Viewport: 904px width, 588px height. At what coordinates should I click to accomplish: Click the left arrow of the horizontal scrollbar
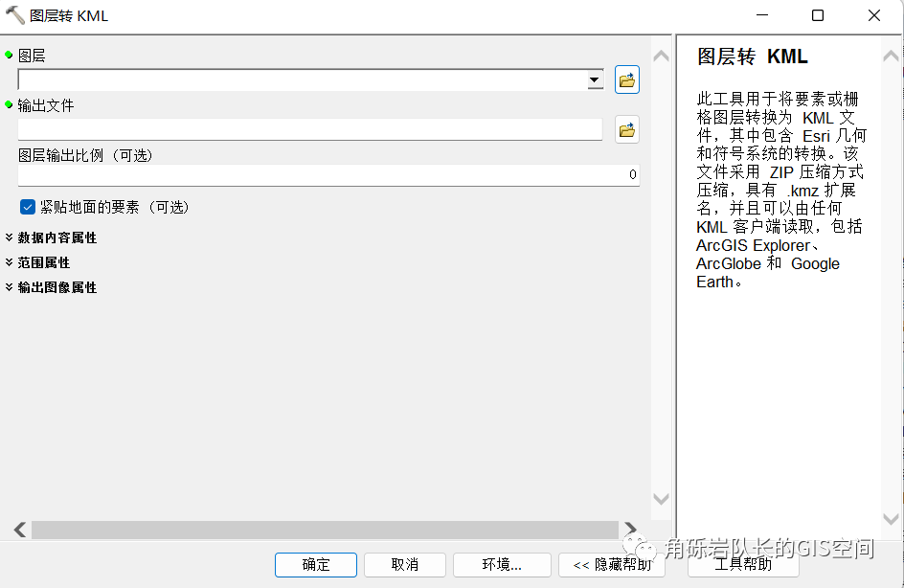19,529
